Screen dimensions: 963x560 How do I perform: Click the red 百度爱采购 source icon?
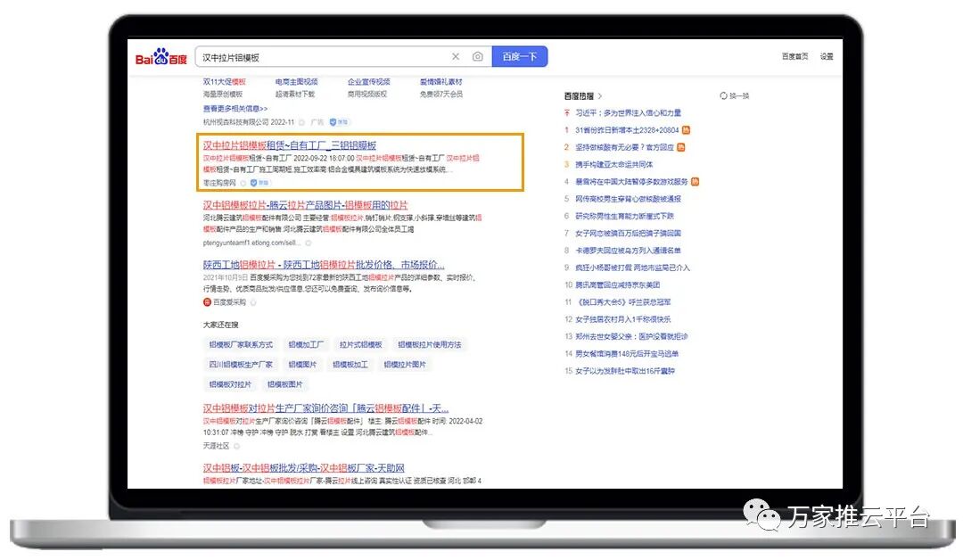pyautogui.click(x=207, y=302)
